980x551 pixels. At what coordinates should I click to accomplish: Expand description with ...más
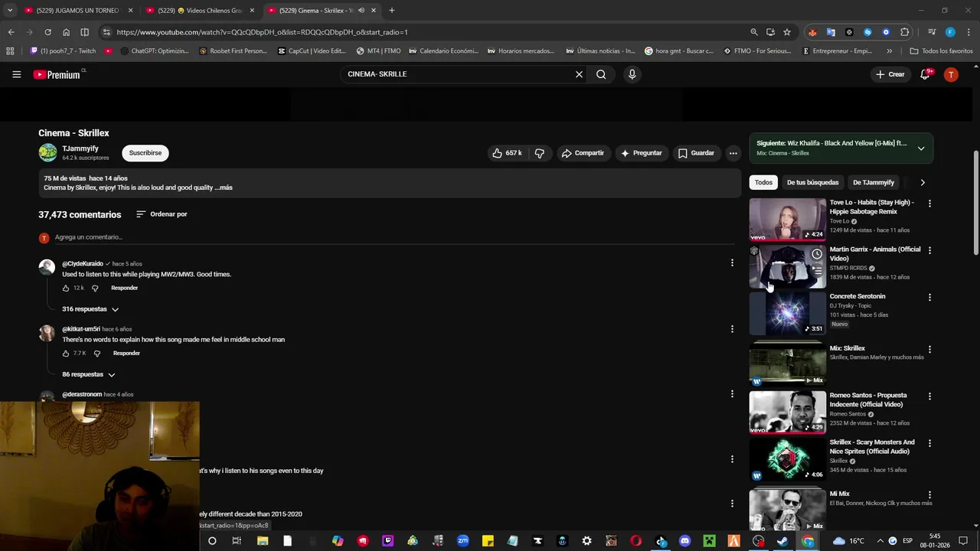point(224,187)
